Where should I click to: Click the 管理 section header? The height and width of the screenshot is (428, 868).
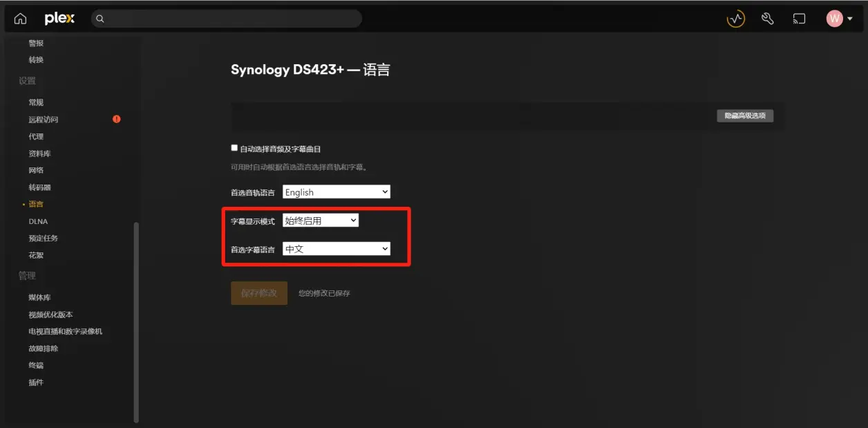27,275
